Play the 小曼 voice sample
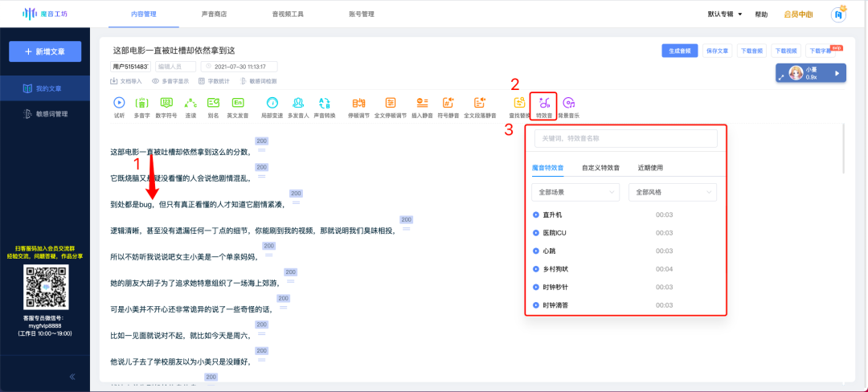 [837, 73]
